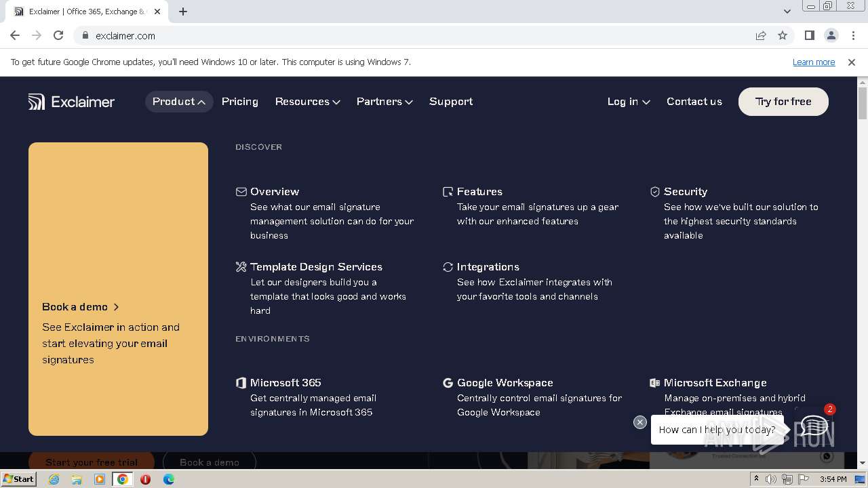Expand the Partners dropdown
The image size is (868, 488).
coord(384,102)
